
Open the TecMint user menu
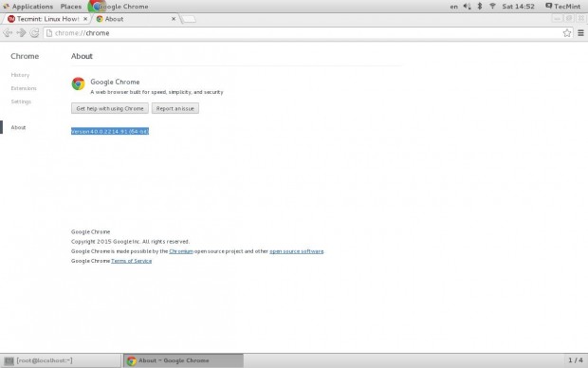point(563,7)
